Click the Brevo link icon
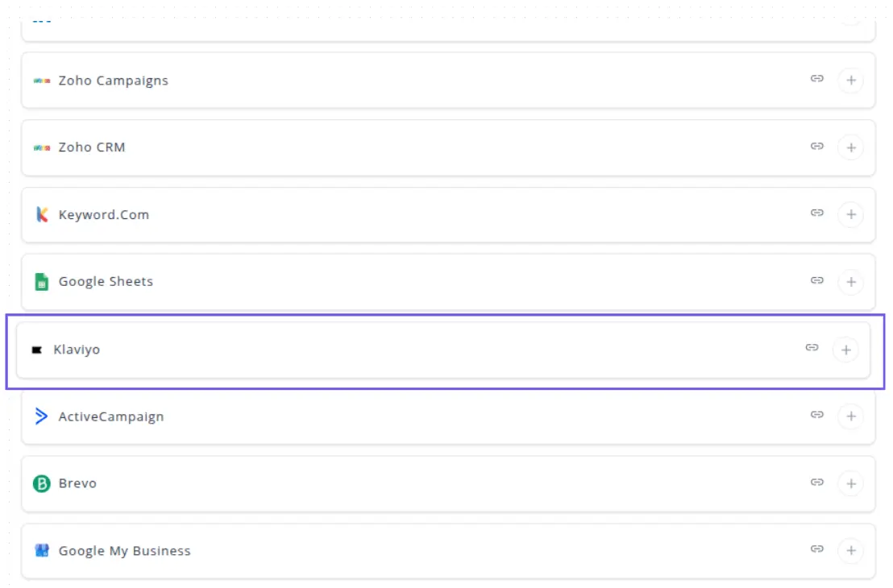Screen dimensions: 893x588 click(x=817, y=482)
